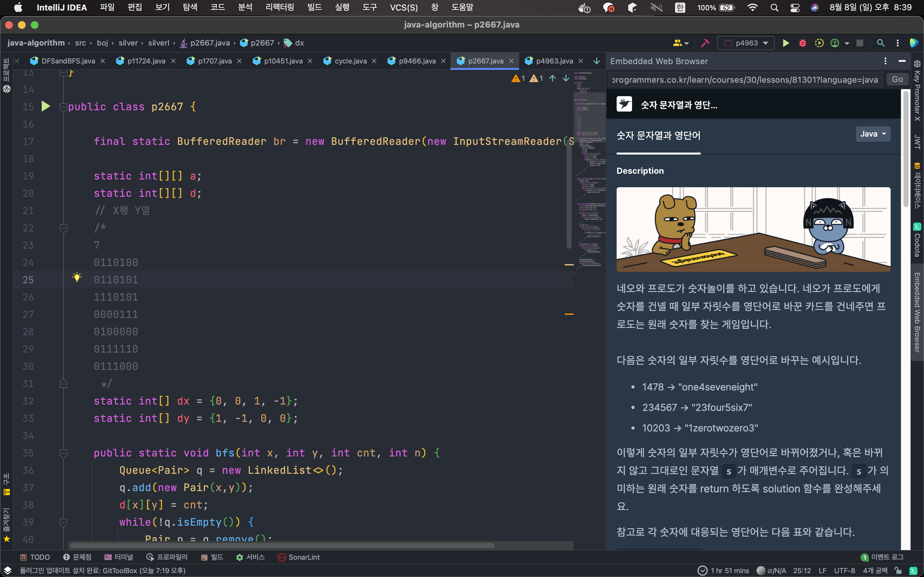Click silverI in the breadcrumb path
The image size is (924, 577).
[158, 43]
